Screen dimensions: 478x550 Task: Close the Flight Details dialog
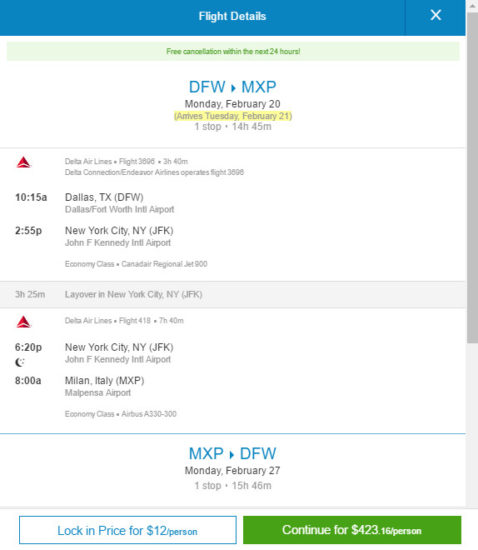[x=436, y=15]
